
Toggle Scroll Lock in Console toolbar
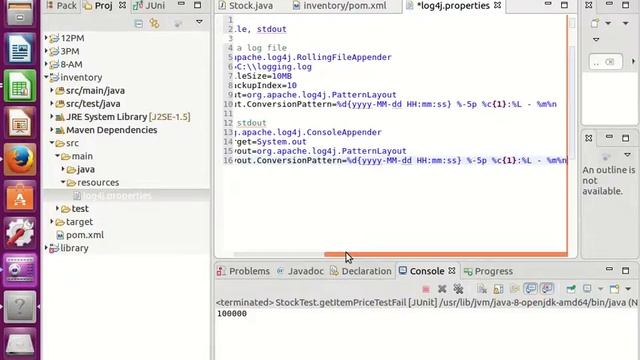click(x=498, y=289)
